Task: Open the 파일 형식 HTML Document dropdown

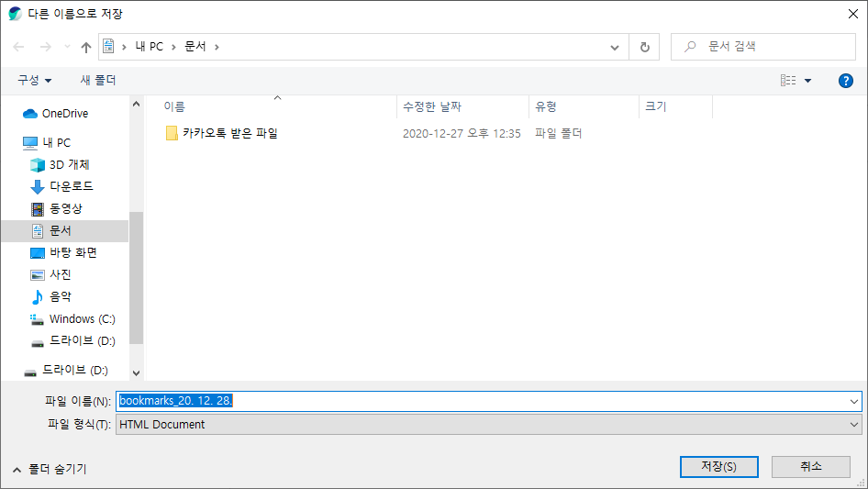Action: (x=488, y=425)
